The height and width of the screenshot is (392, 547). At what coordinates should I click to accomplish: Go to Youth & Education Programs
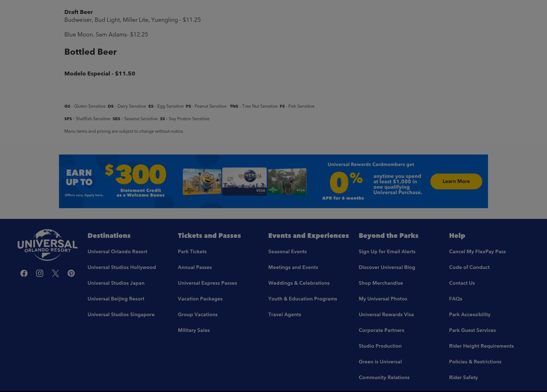coord(302,299)
